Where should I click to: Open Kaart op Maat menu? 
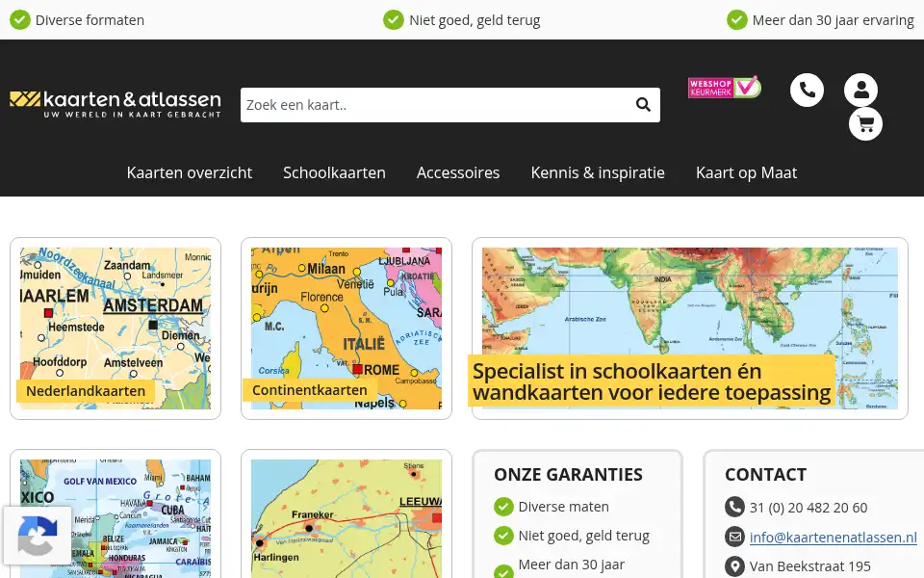pyautogui.click(x=746, y=172)
